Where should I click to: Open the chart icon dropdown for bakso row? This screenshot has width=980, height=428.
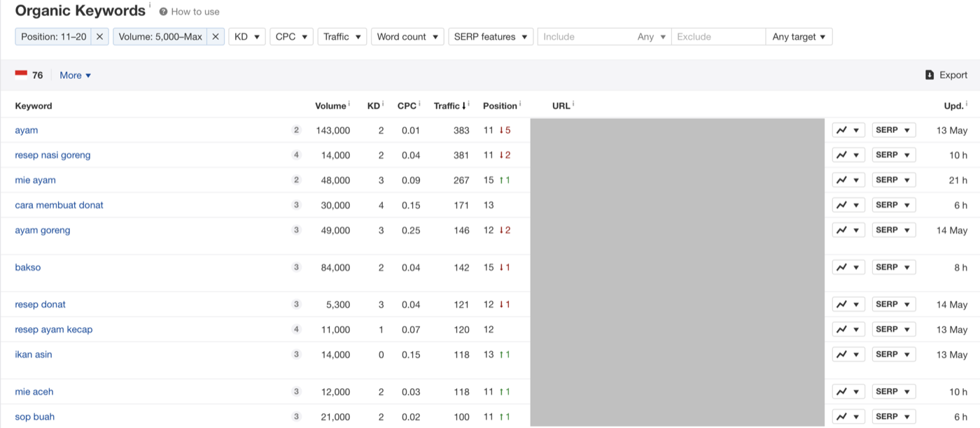(x=848, y=267)
